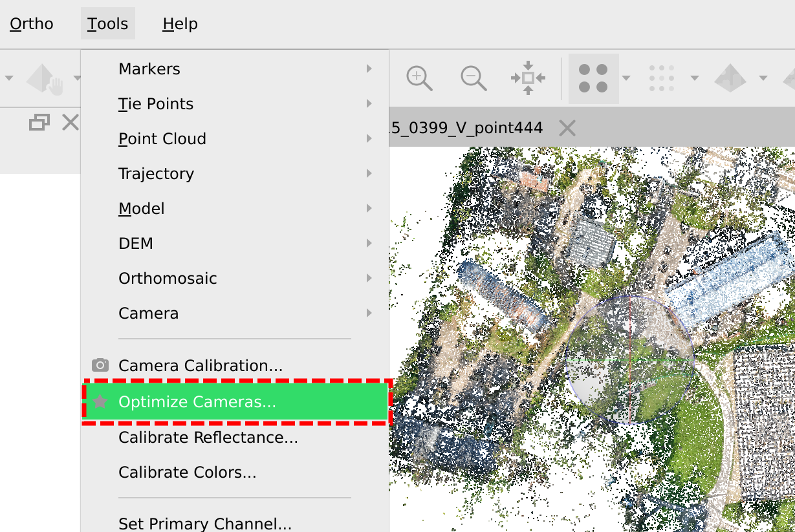Select Calibrate Colors option
The image size is (795, 532).
235,472
